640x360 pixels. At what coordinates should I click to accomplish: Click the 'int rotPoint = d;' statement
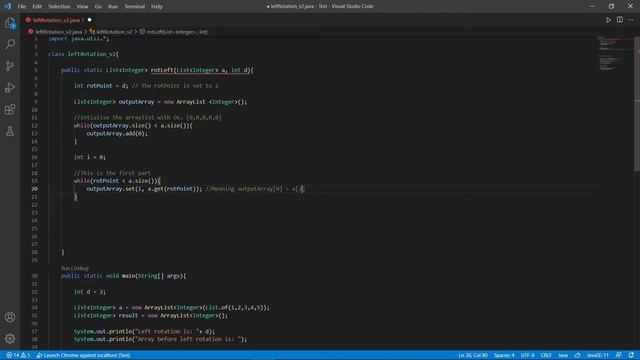tap(101, 86)
